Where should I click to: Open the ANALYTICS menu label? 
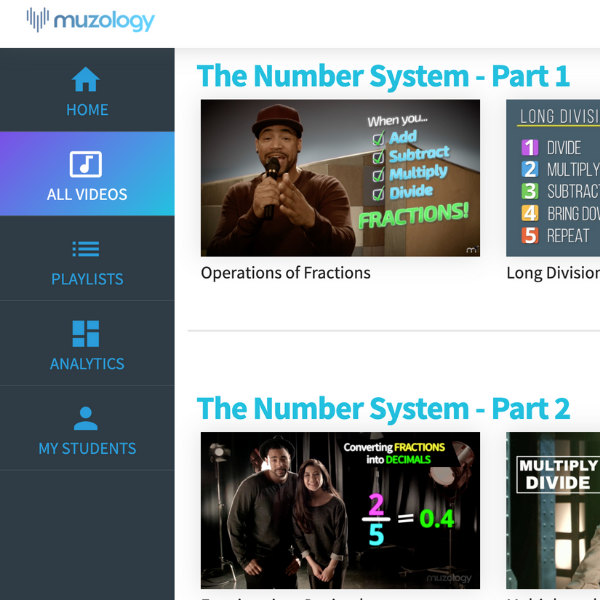(x=87, y=364)
